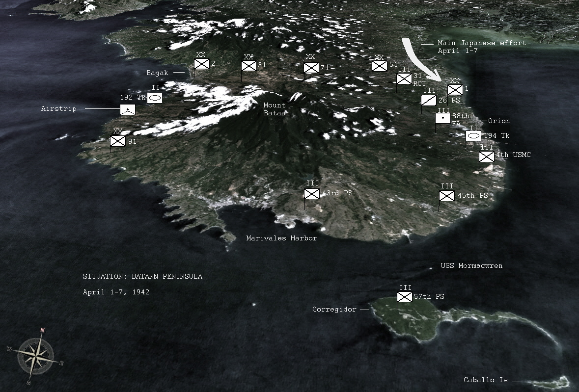Select the 31 division infantry symbol marked XX
This screenshot has width=579, height=392.
[x=249, y=66]
